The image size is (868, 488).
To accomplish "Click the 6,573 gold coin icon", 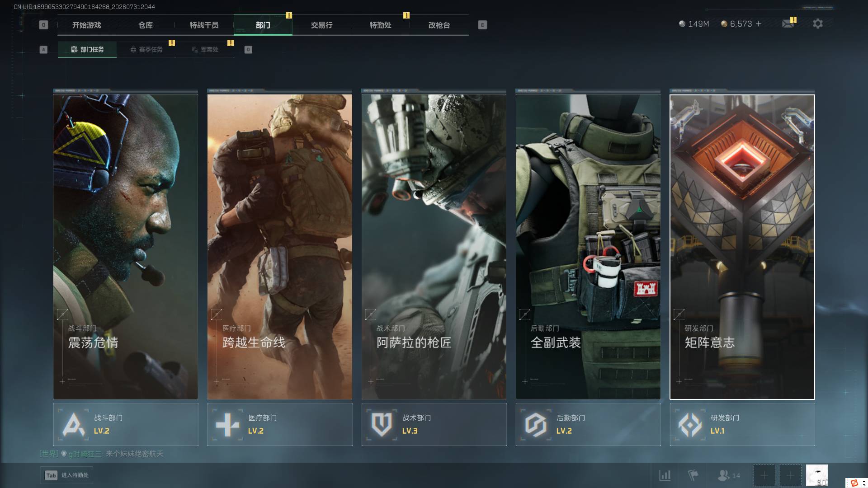I will pyautogui.click(x=724, y=23).
